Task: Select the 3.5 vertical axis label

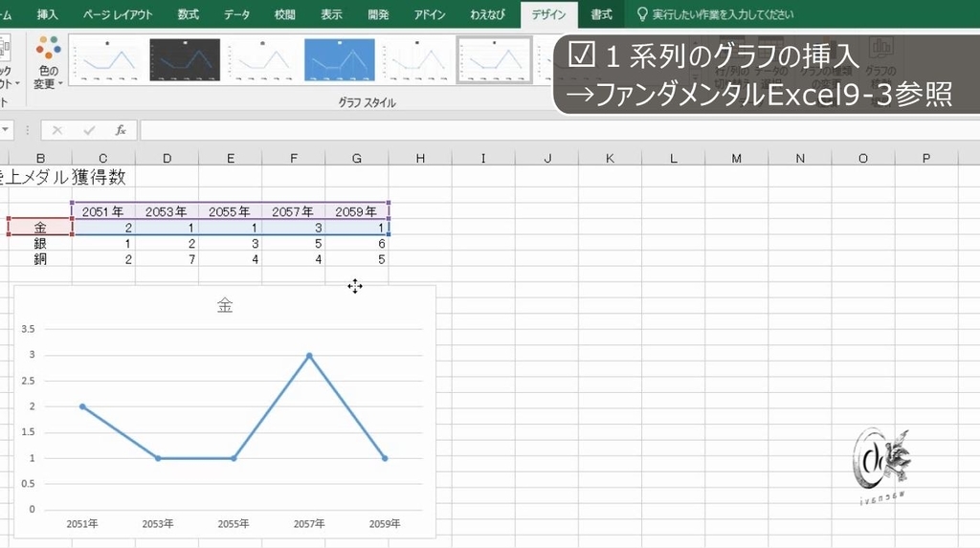Action: coord(28,329)
